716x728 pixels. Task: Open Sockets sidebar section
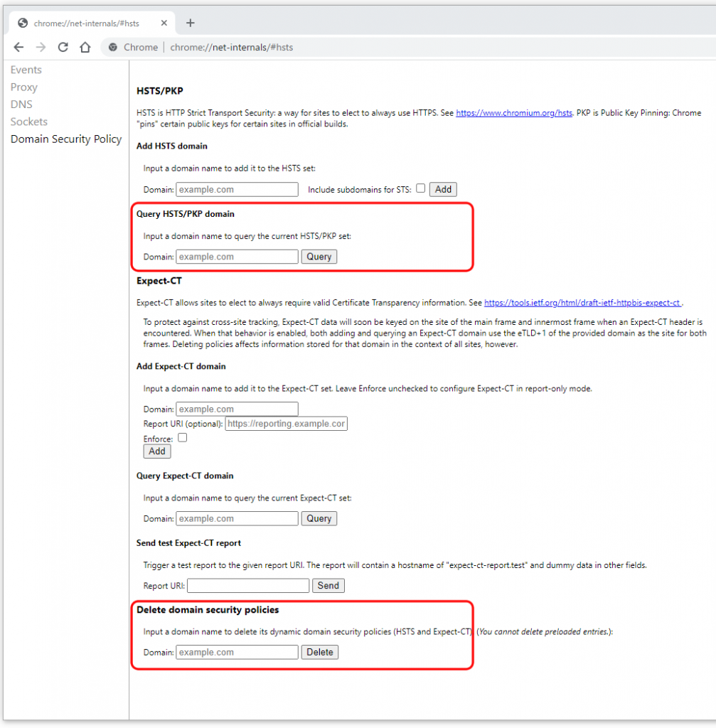29,122
